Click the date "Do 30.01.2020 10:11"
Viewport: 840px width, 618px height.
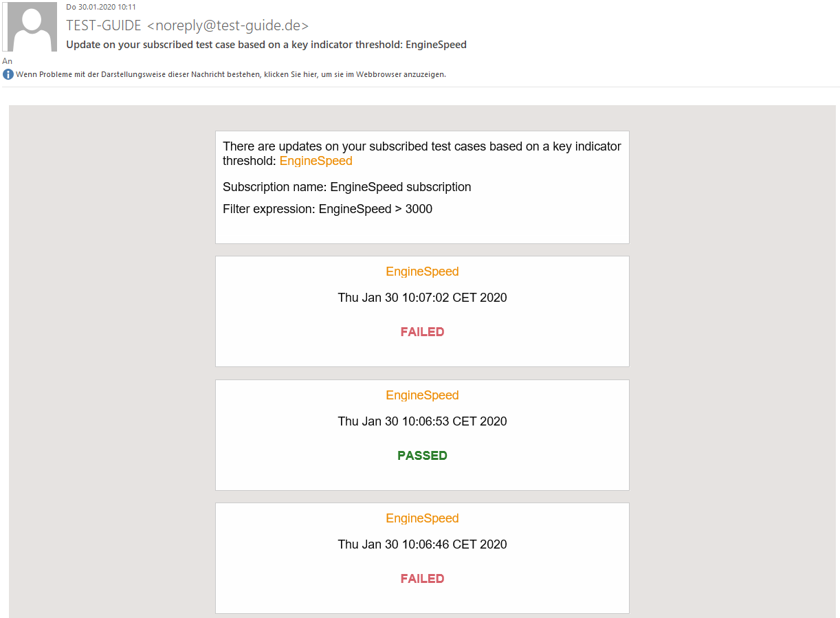tap(100, 7)
